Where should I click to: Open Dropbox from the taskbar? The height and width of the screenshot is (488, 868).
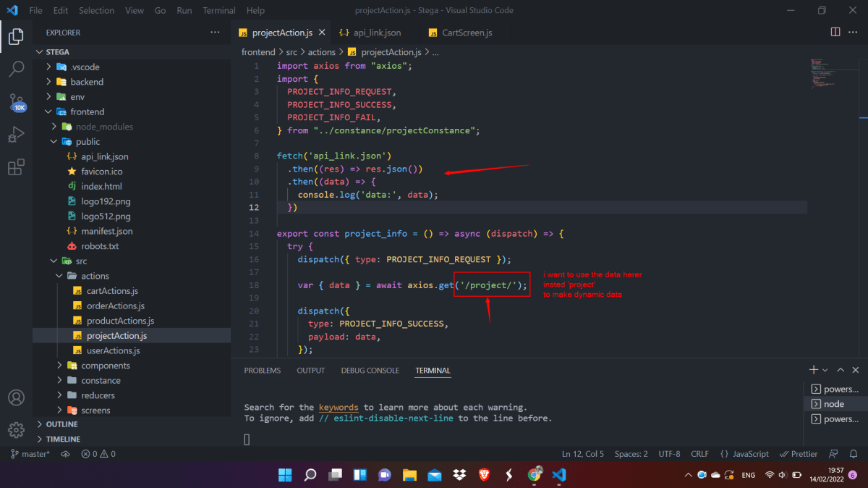459,475
